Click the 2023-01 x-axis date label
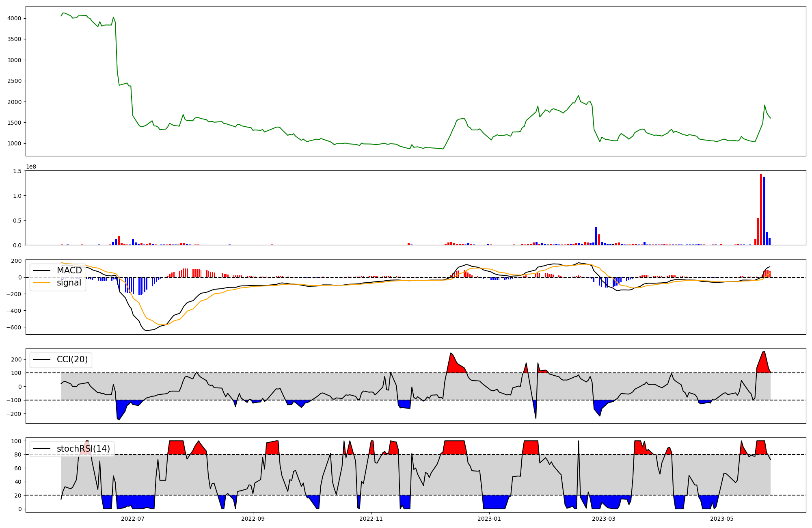The width and height of the screenshot is (812, 528). point(489,519)
